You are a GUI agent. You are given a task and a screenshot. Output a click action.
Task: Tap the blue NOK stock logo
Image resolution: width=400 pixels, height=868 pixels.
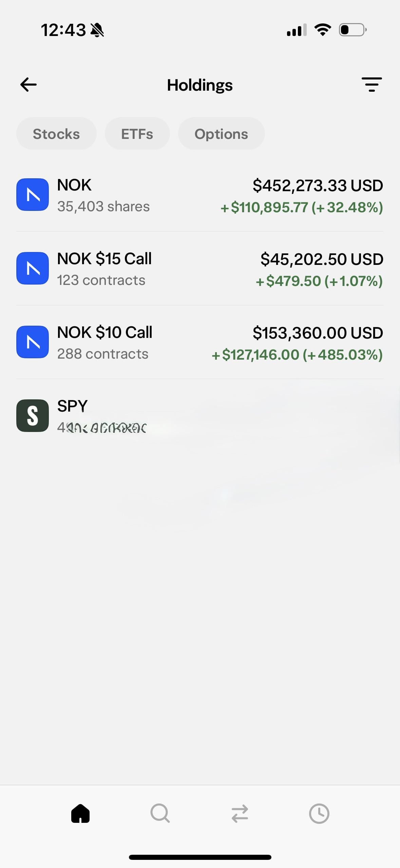33,195
